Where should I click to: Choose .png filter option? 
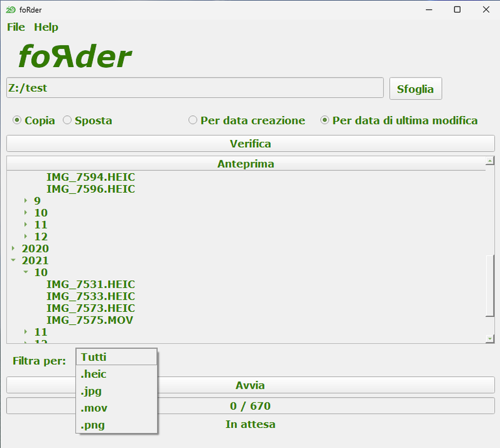tap(117, 425)
